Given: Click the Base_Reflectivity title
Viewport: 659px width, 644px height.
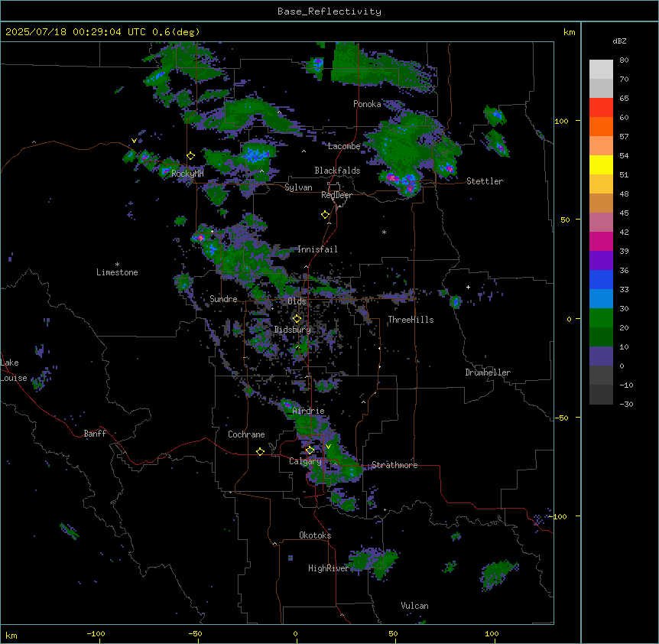Looking at the screenshot, I should pos(329,11).
